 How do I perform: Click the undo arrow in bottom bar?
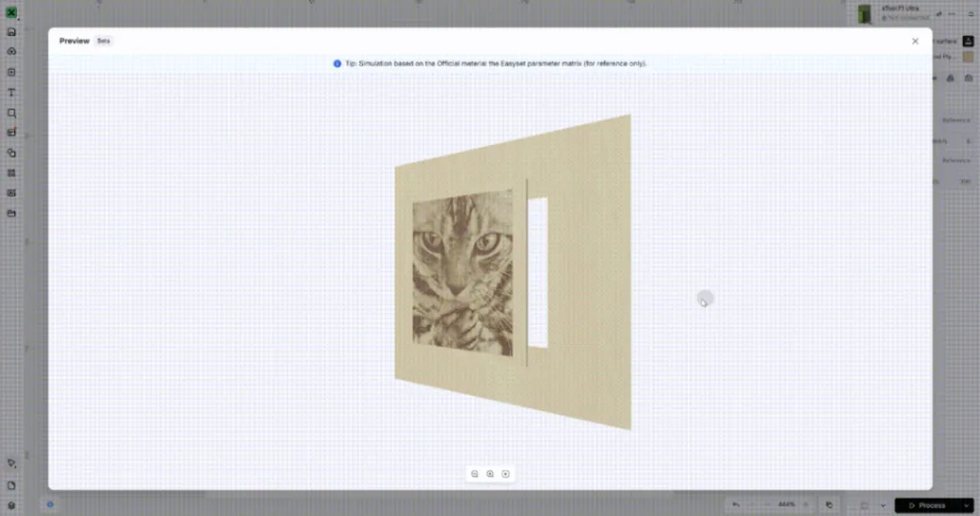(736, 505)
